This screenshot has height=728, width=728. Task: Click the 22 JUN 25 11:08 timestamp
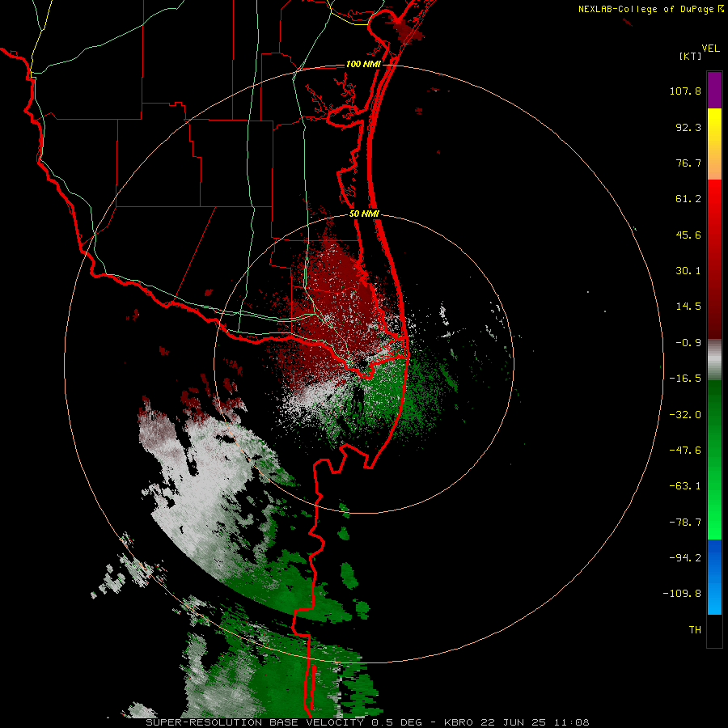tap(535, 722)
